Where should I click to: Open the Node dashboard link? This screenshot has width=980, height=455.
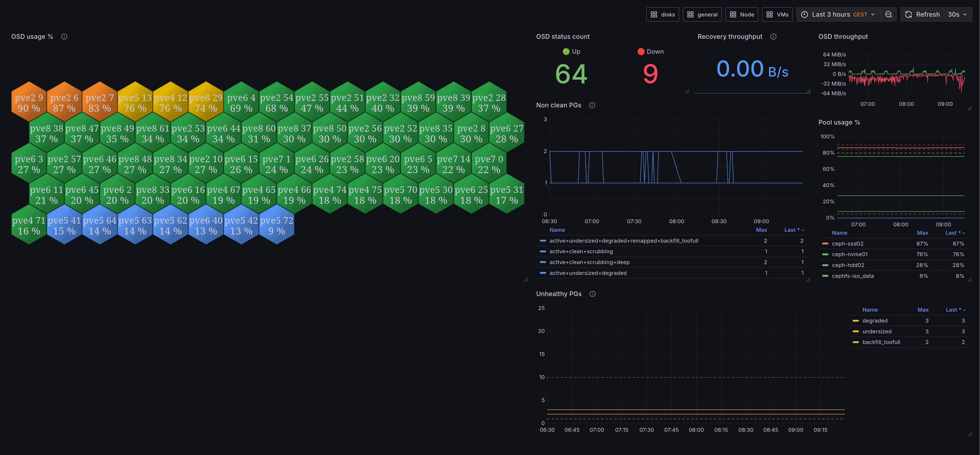741,14
